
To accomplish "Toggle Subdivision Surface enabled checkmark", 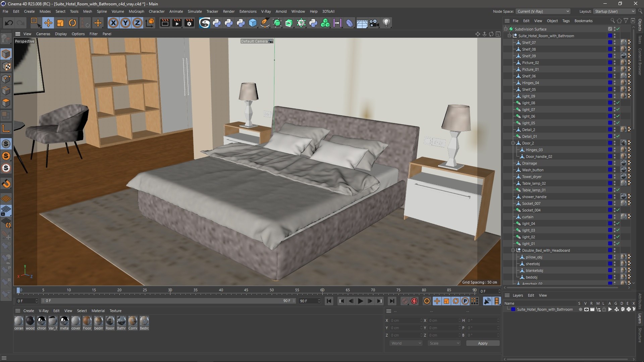I will pos(618,29).
